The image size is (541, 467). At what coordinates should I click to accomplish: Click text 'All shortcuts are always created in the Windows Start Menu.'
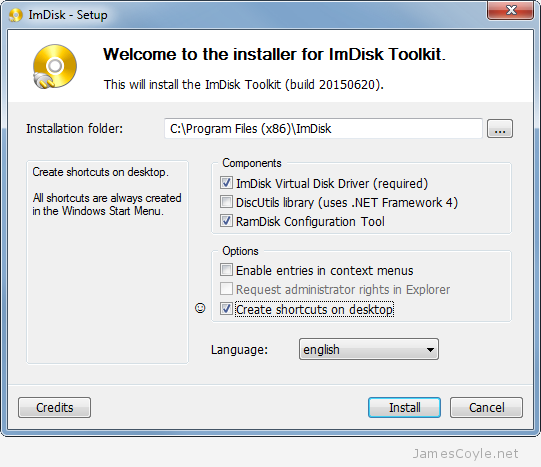point(107,204)
